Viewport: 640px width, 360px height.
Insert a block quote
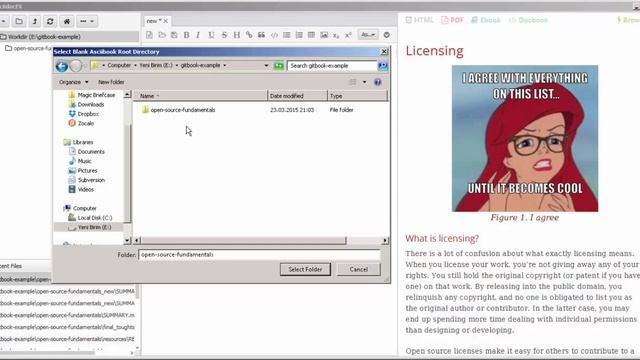(261, 35)
